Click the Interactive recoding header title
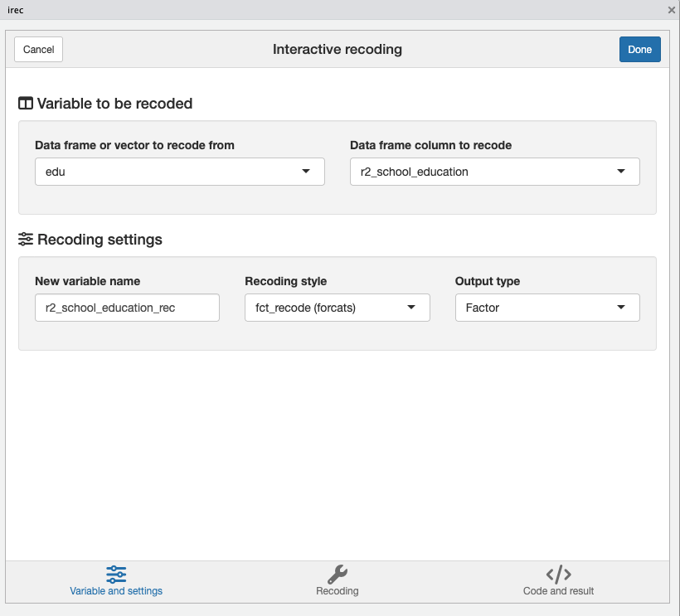The image size is (680, 616). 337,49
